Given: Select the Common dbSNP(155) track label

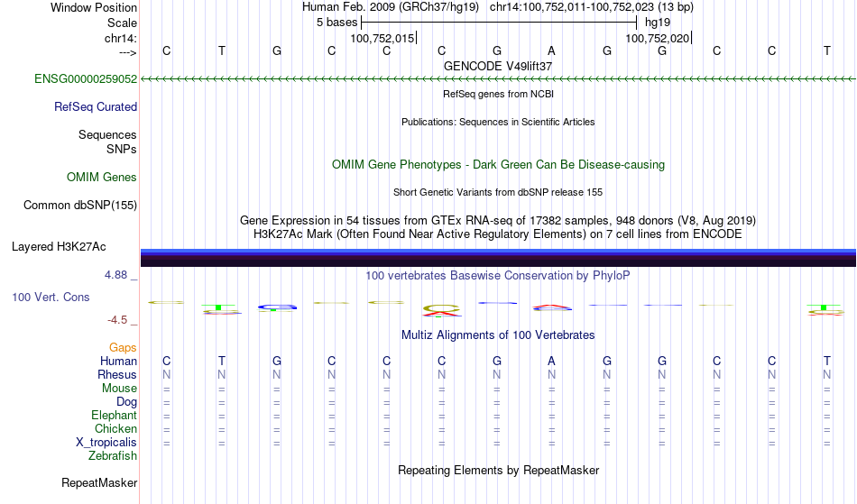Looking at the screenshot, I should point(80,205).
